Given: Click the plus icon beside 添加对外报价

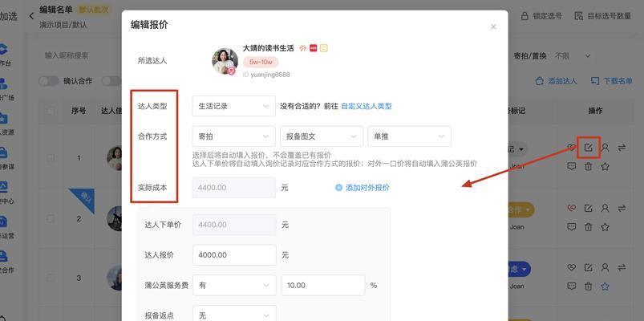Looking at the screenshot, I should tap(338, 188).
